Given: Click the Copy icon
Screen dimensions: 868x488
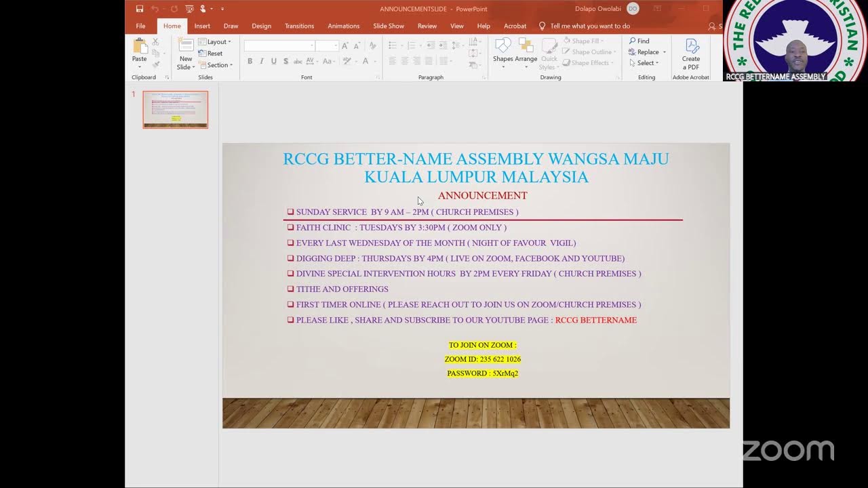Looking at the screenshot, I should (x=156, y=53).
